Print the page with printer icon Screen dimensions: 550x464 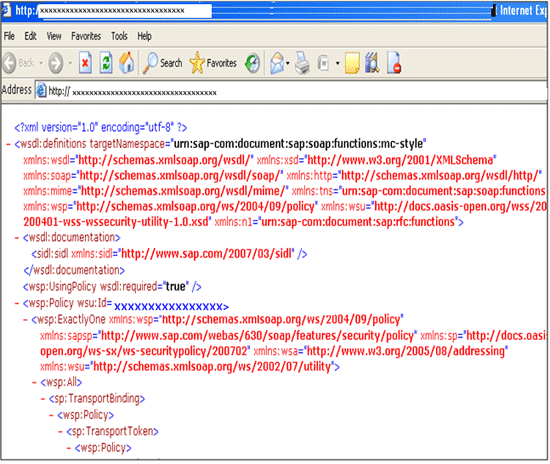(x=302, y=63)
